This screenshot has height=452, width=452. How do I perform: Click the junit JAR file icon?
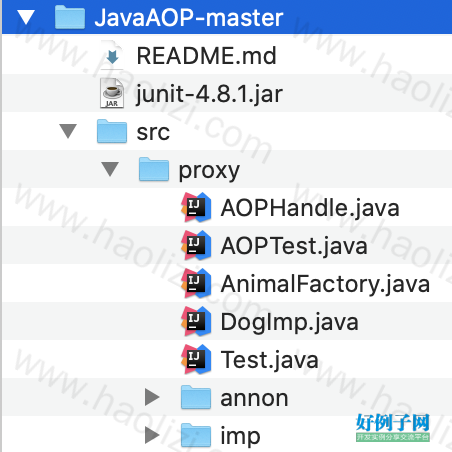[112, 93]
